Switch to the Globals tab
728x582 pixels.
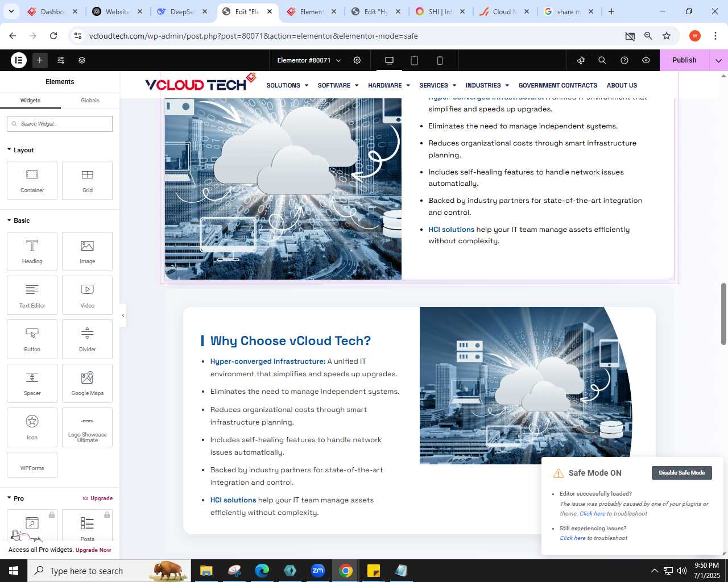click(x=90, y=101)
